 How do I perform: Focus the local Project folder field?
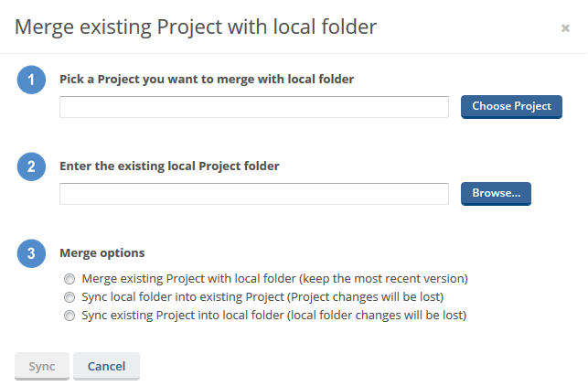pyautogui.click(x=253, y=194)
